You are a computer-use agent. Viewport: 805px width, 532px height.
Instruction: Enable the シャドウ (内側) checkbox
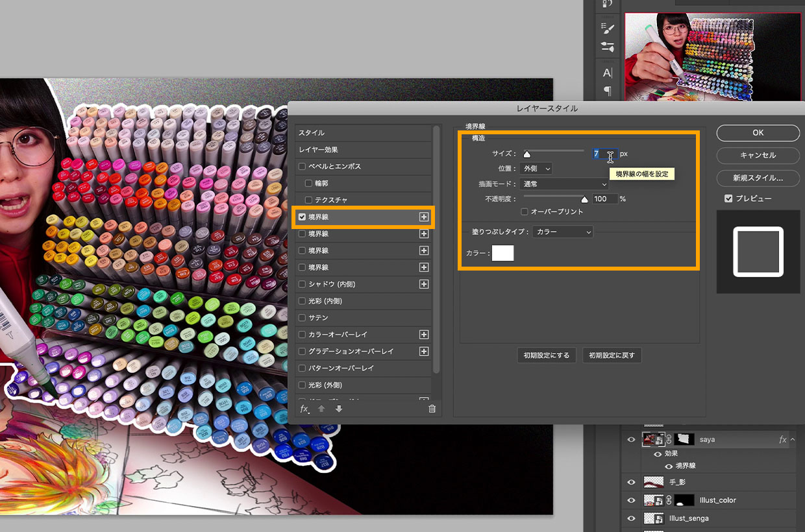click(x=302, y=284)
